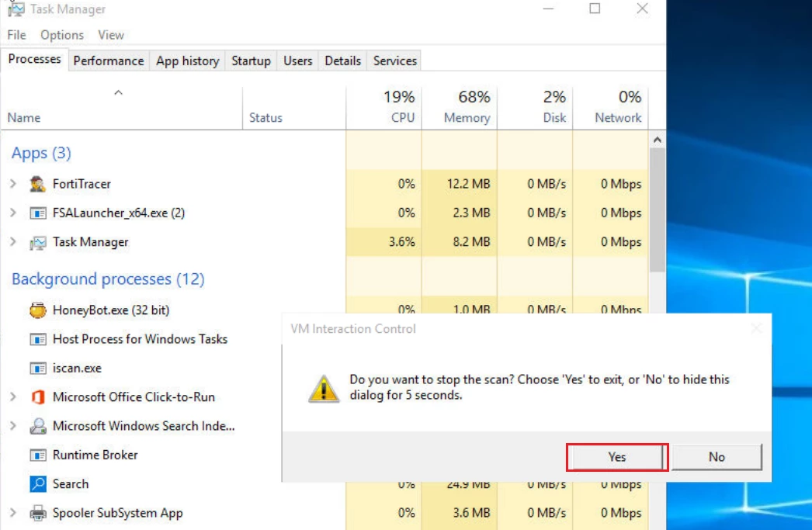Screen dimensions: 812x530
Task: Click the 8.2 MB memory value
Action: coord(471,241)
